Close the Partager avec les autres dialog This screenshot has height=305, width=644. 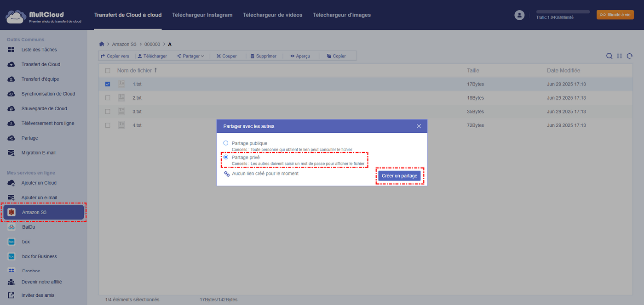click(x=419, y=126)
